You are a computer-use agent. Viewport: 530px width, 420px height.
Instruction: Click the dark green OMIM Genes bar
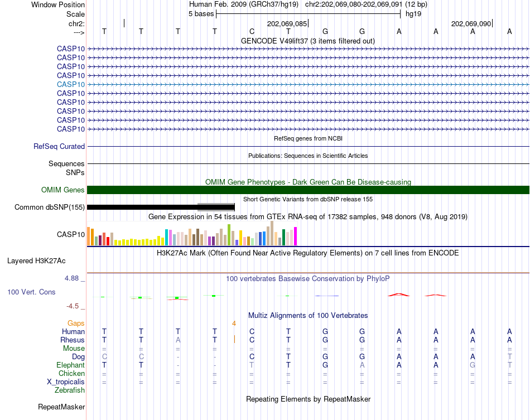coord(308,190)
